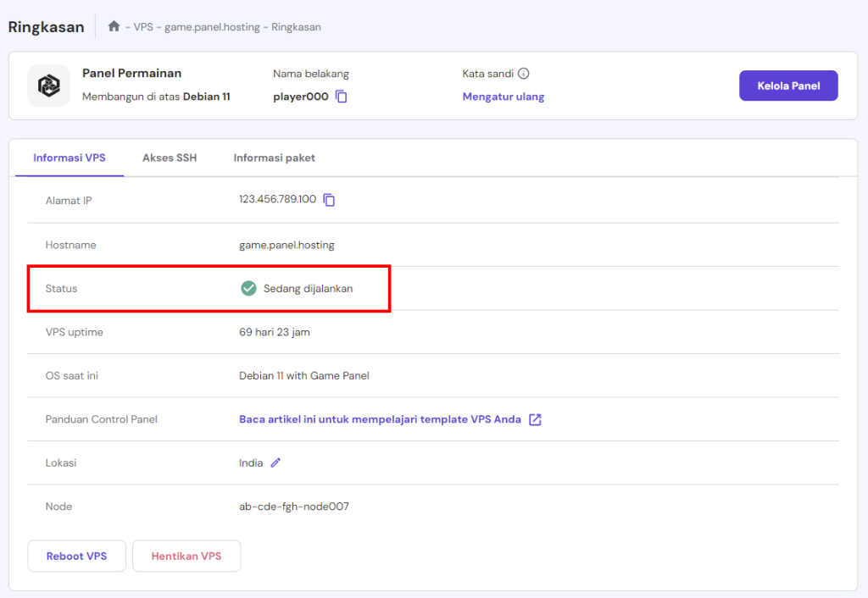Click the external link icon beside article
The image size is (868, 598).
pos(535,419)
